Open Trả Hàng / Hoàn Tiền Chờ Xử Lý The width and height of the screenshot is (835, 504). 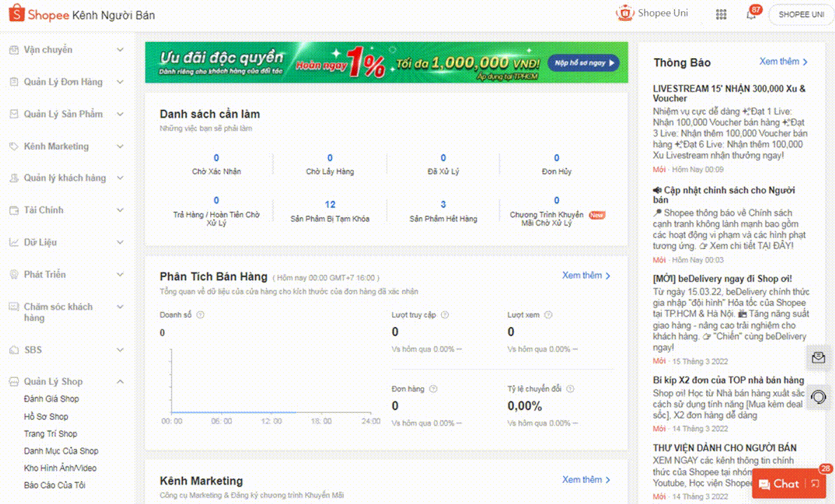pos(216,211)
